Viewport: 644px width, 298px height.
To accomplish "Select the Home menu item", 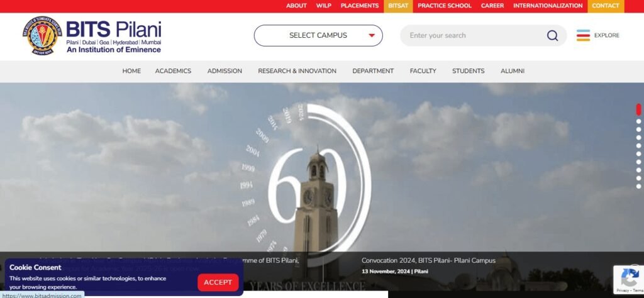I will tap(131, 71).
